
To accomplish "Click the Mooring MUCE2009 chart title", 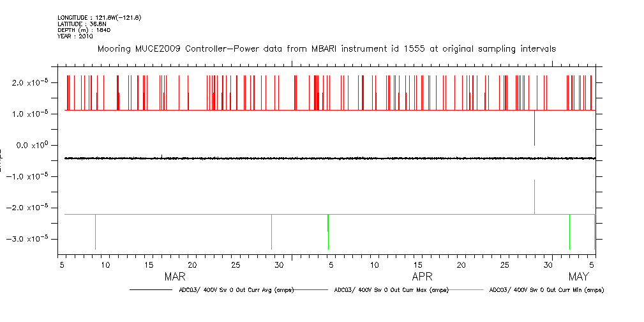I will 326,49.
